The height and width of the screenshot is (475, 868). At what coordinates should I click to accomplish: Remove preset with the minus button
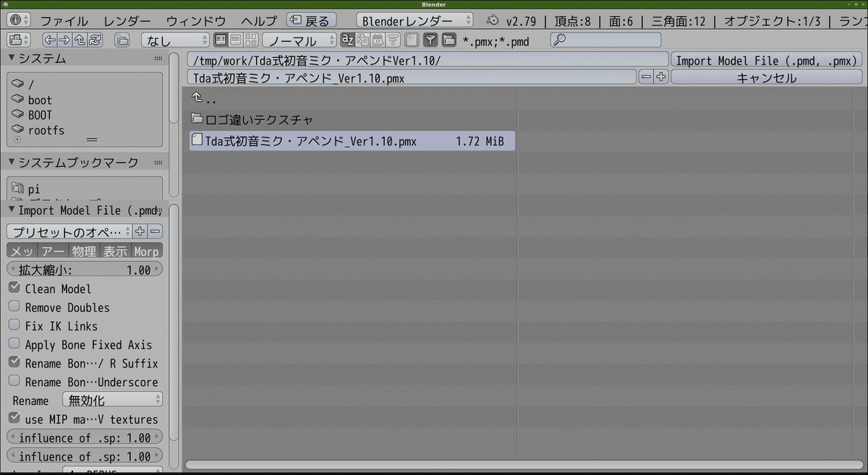point(155,231)
